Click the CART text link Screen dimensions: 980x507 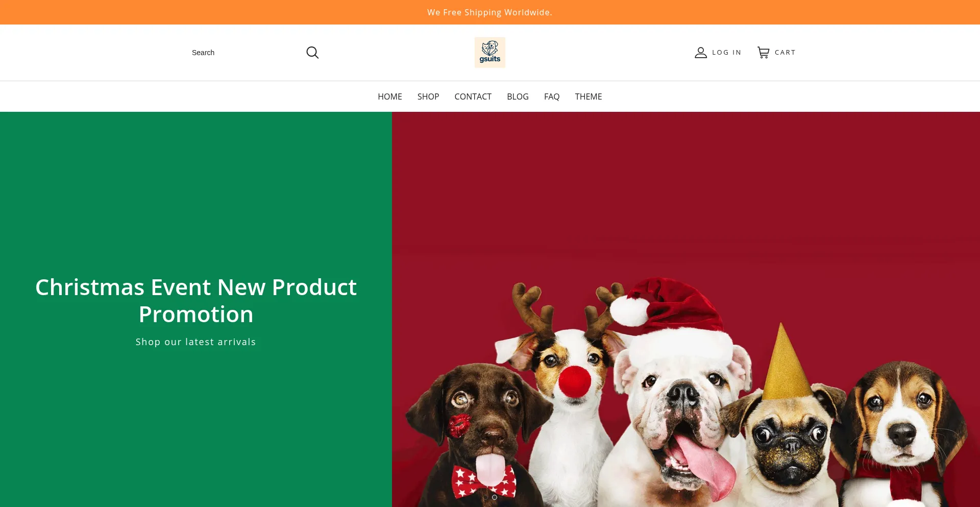point(785,53)
